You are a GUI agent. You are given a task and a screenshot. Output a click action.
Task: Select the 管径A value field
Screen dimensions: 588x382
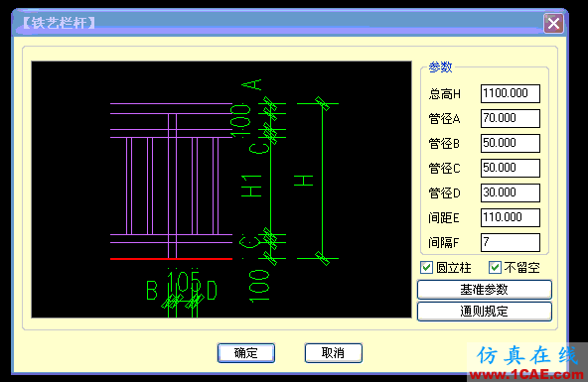pyautogui.click(x=511, y=118)
